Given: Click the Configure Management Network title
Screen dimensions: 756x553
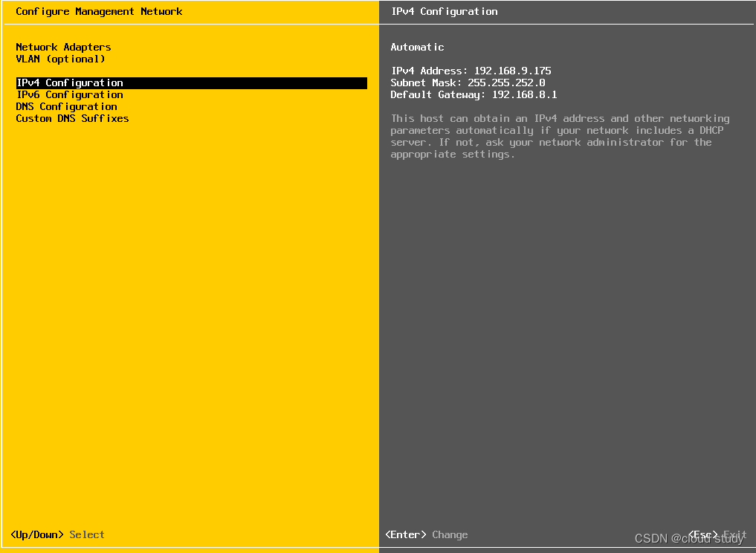Looking at the screenshot, I should coord(100,12).
